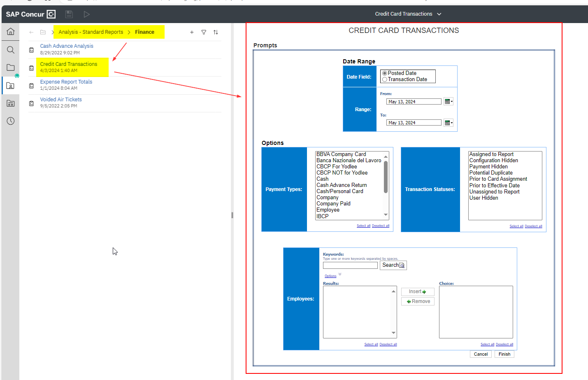Click the Finance breadcrumb item
The width and height of the screenshot is (588, 380).
click(x=145, y=32)
